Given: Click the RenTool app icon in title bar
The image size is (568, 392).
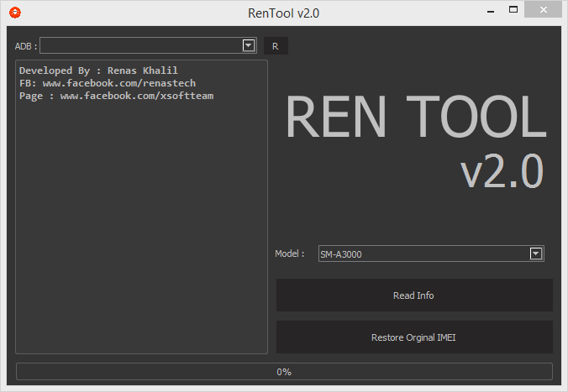Looking at the screenshot, I should (x=15, y=13).
